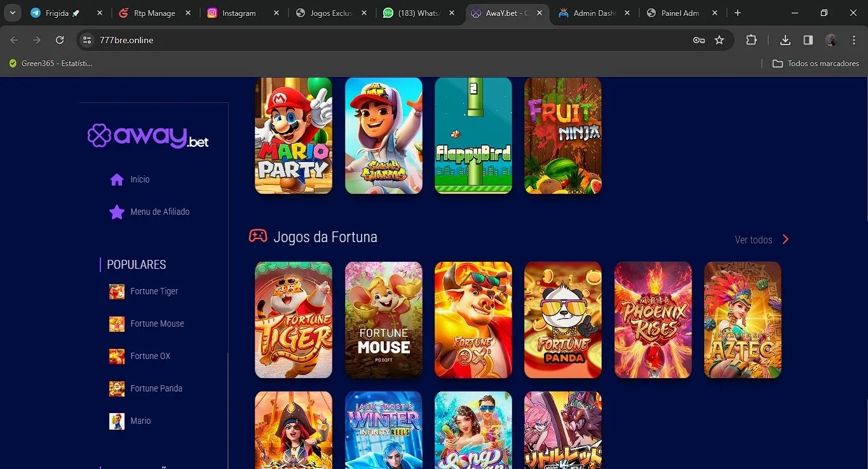Open the saved passwords key icon
Screen dimensions: 868x469
point(699,40)
